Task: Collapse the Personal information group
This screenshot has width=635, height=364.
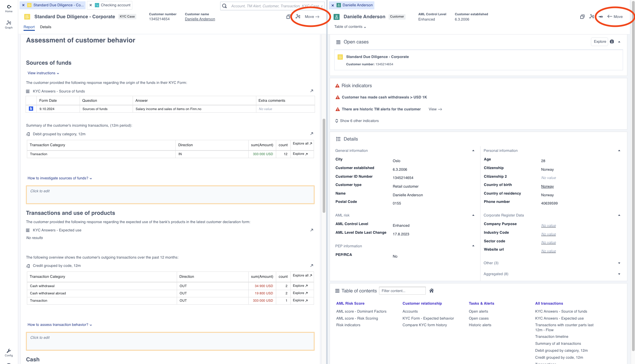Action: pos(619,151)
